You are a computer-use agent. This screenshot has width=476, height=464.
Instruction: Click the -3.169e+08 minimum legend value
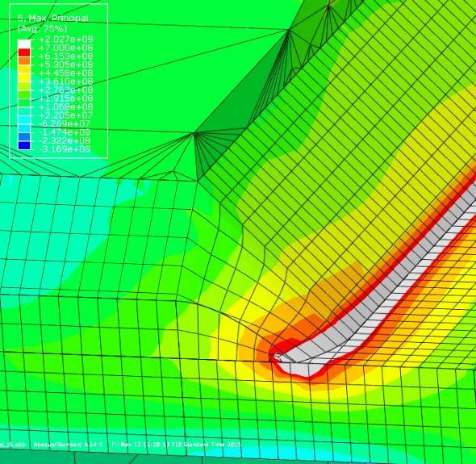pyautogui.click(x=65, y=149)
